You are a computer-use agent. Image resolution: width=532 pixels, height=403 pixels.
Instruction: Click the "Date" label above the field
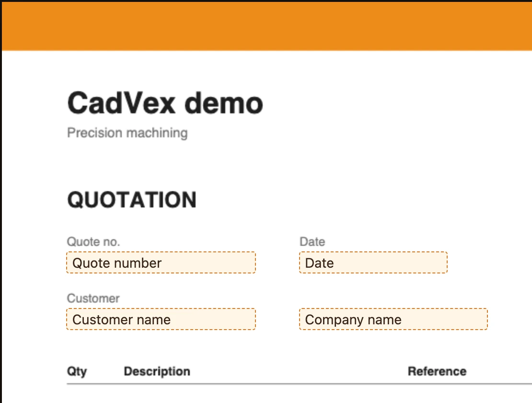click(x=312, y=242)
